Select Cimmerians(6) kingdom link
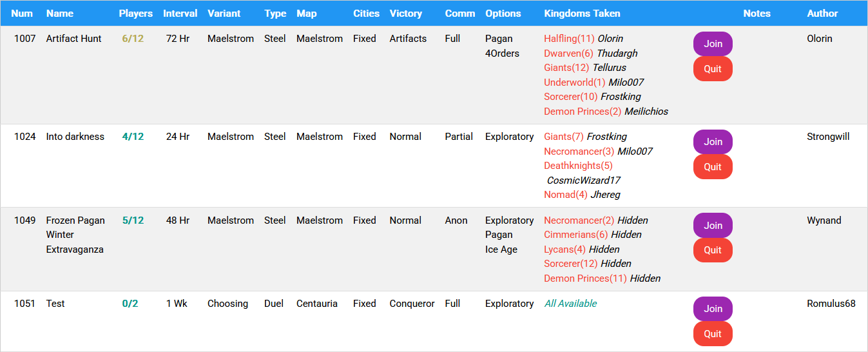The height and width of the screenshot is (352, 868). [575, 235]
